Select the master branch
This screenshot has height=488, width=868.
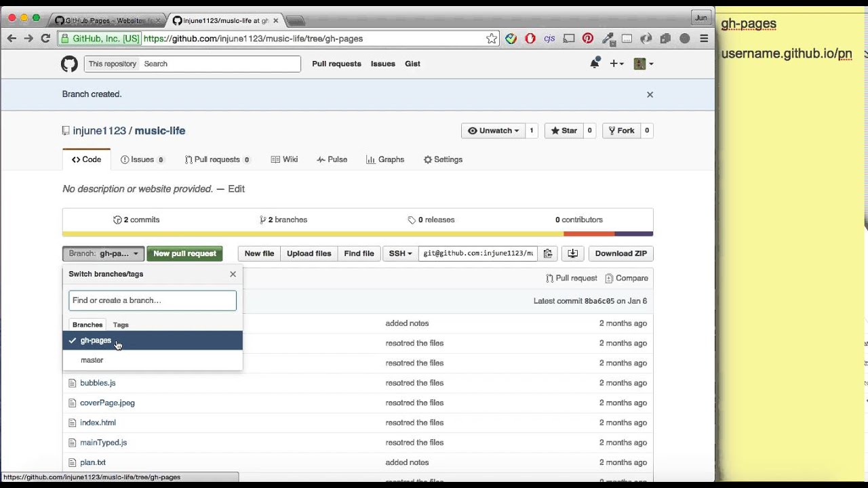pos(153,360)
